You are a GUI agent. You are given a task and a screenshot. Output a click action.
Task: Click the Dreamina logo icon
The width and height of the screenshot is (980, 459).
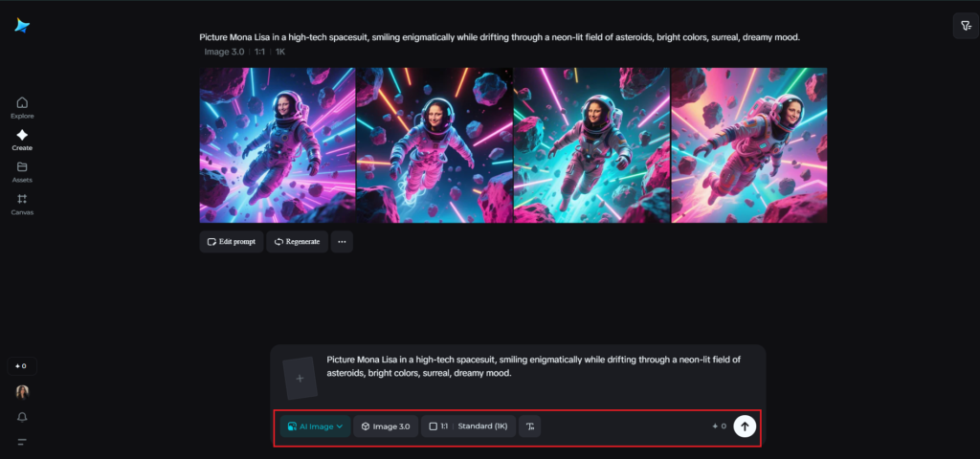[x=23, y=26]
